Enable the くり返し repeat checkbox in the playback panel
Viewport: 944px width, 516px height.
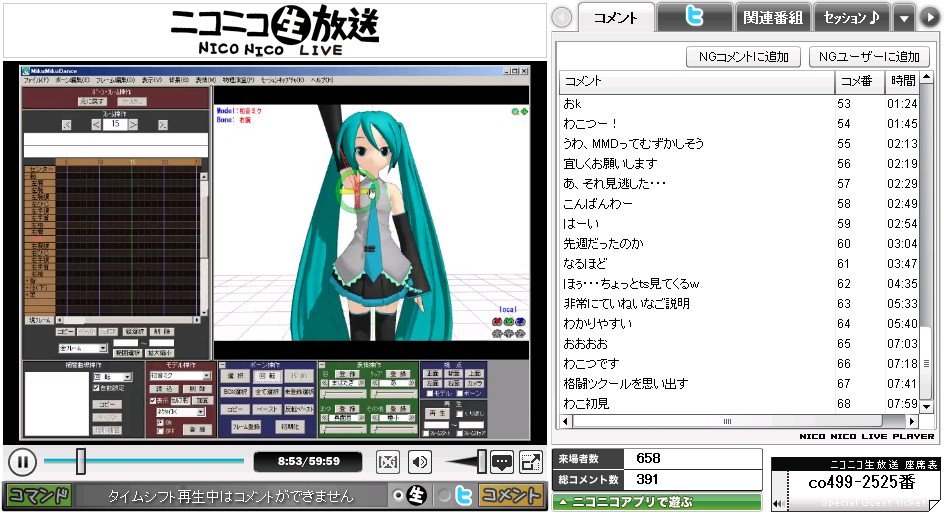[459, 414]
